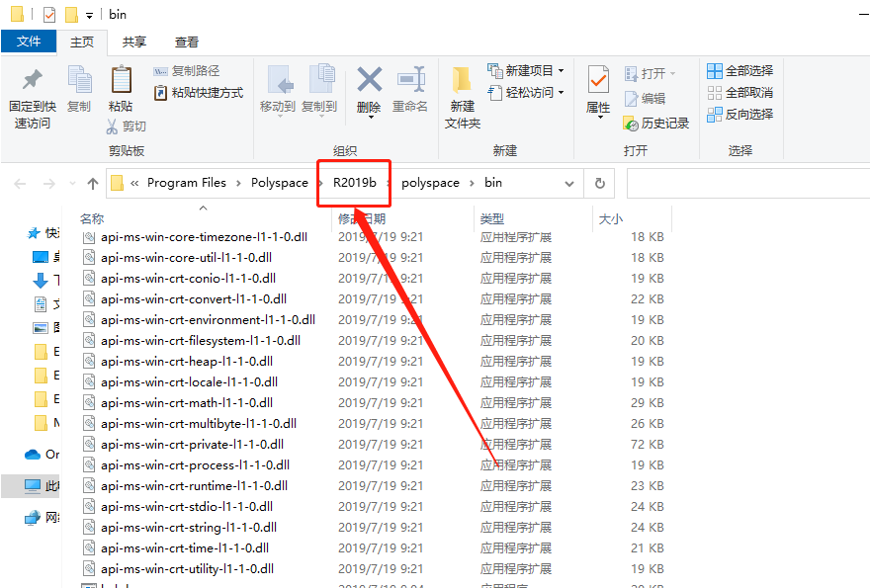Viewport: 870px width, 588px height.
Task: Select api-ms-win-crt-string-l1-1-0.dll
Action: pyautogui.click(x=189, y=527)
